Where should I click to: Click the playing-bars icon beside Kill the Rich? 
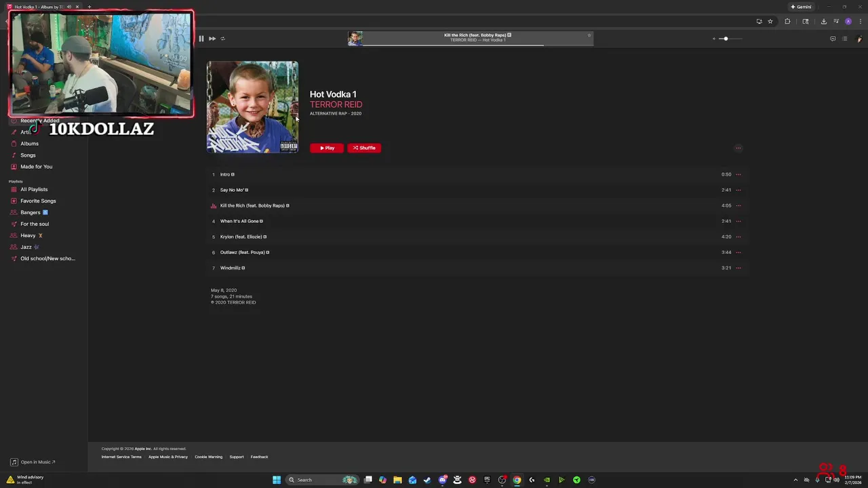tap(214, 206)
